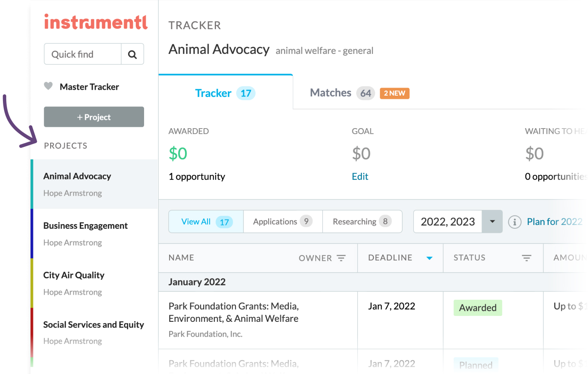Image resolution: width=588 pixels, height=374 pixels.
Task: Click the info icon beside Plan for 2022
Action: coord(514,222)
